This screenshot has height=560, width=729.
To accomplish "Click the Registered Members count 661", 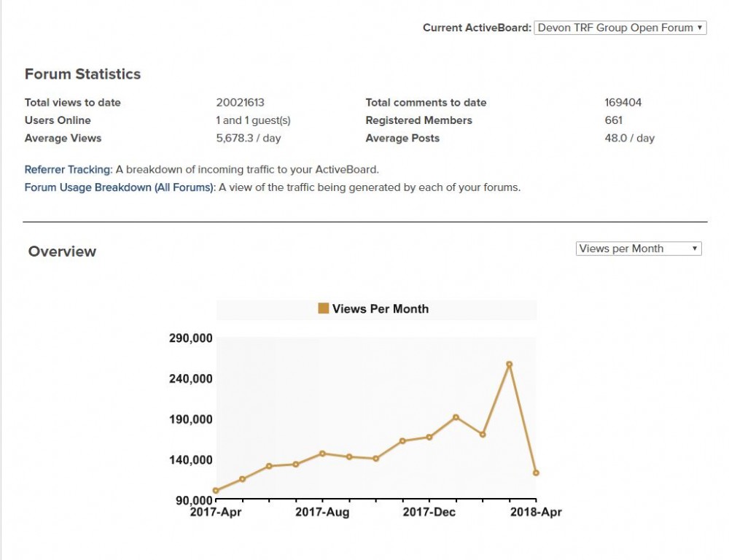I will pyautogui.click(x=613, y=120).
